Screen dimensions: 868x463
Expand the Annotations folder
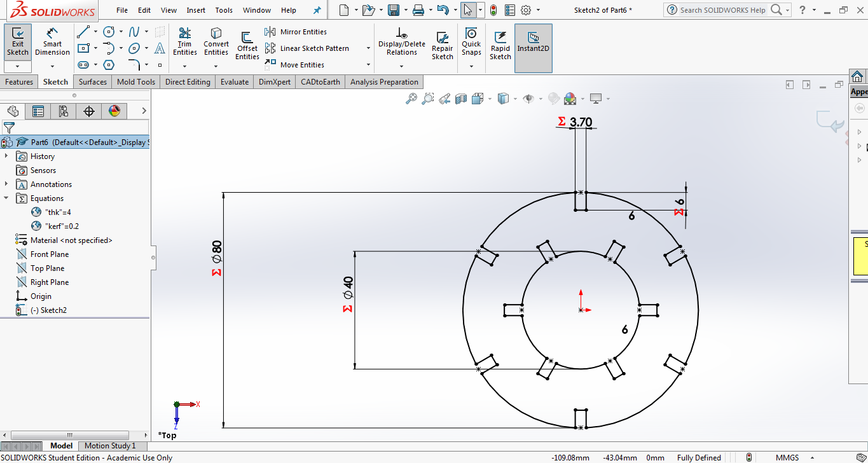tap(6, 184)
